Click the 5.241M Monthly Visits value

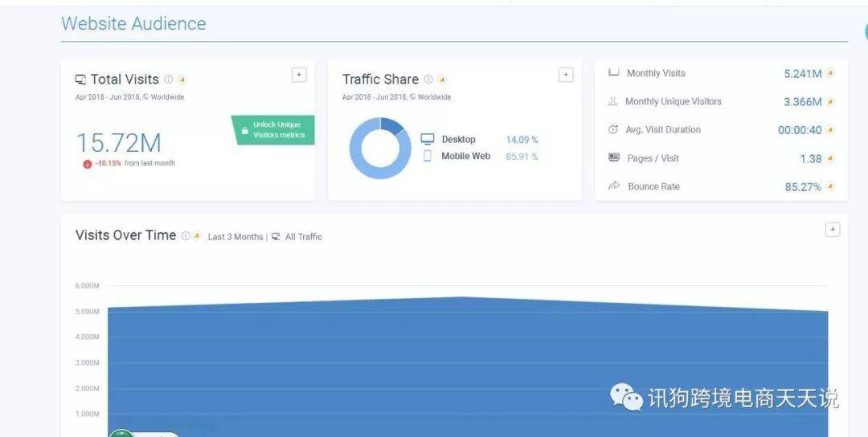click(803, 74)
